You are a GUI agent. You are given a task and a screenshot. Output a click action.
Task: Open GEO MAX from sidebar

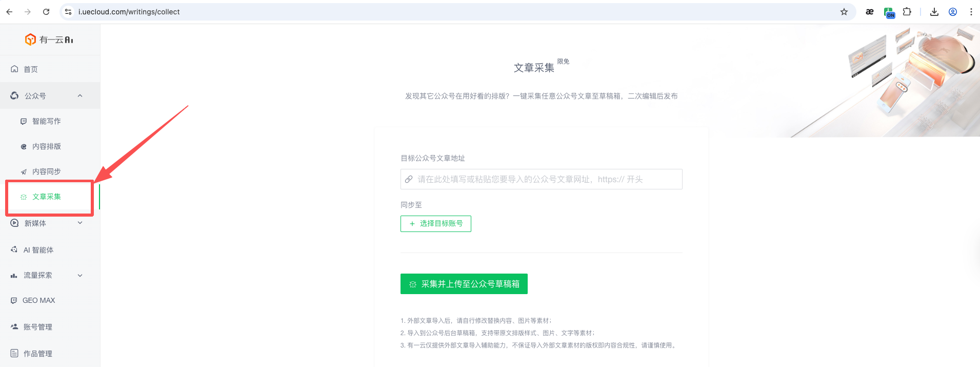(38, 300)
